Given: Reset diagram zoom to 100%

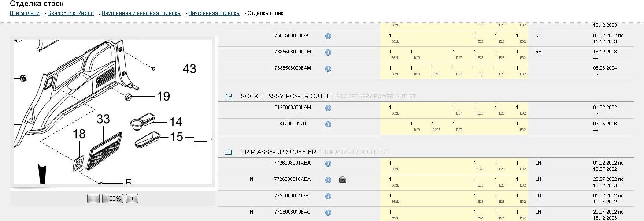Looking at the screenshot, I should tap(113, 199).
